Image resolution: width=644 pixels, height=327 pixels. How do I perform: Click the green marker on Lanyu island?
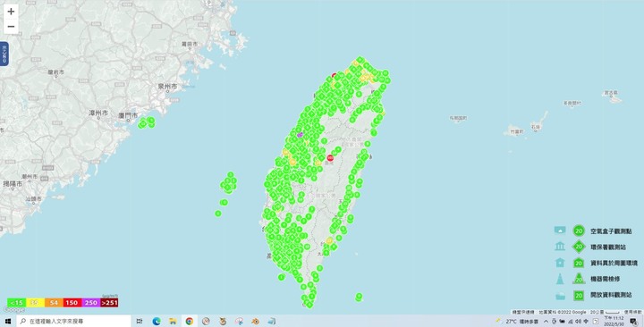(x=359, y=296)
